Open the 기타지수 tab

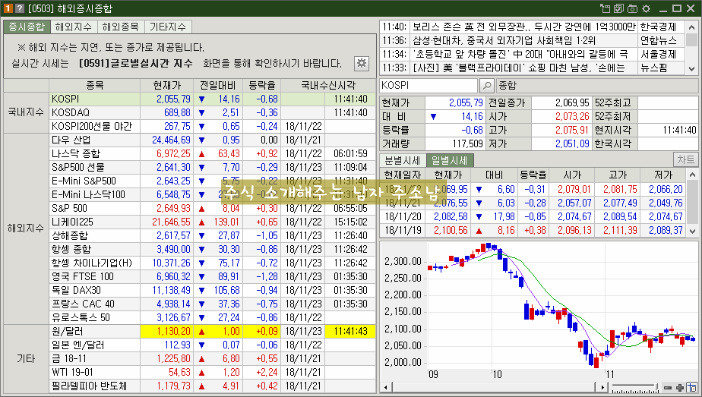168,27
